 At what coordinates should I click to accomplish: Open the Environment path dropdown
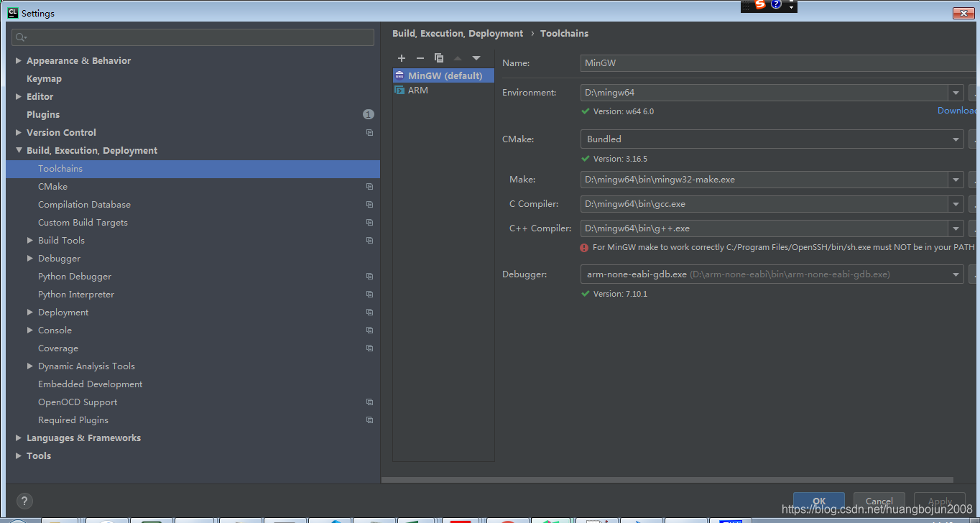pyautogui.click(x=956, y=92)
